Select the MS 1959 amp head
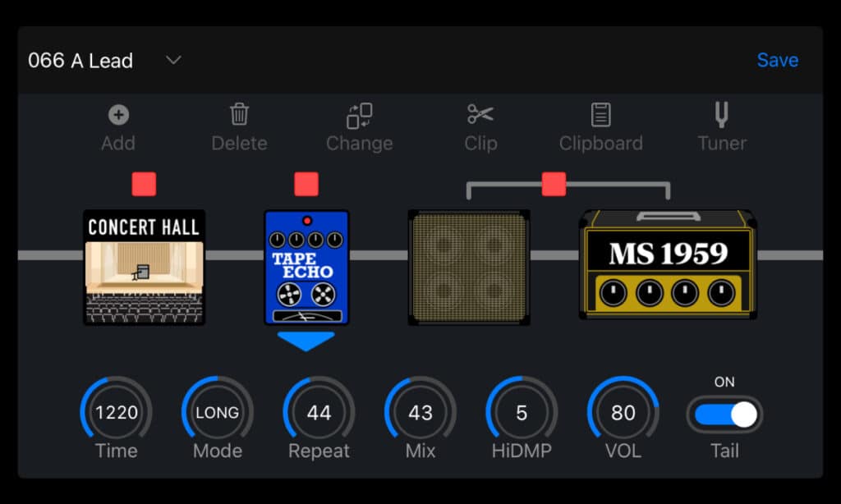The image size is (841, 504). (x=669, y=264)
